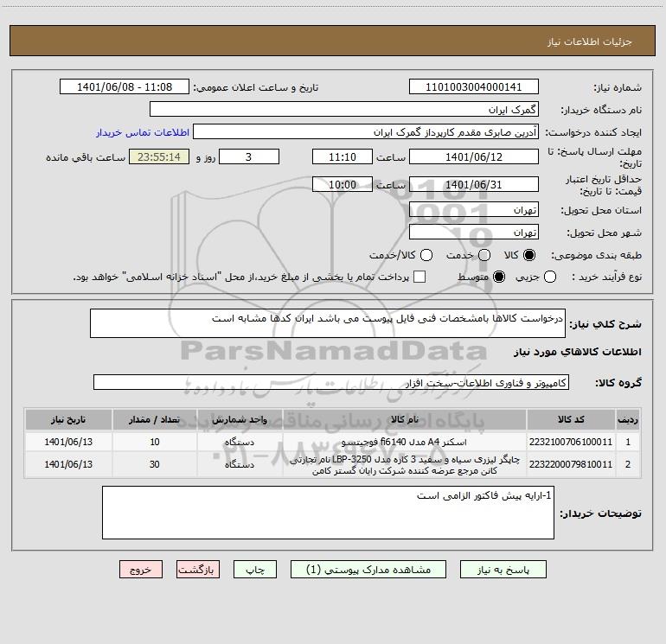Click the تعداد / مقدار column header
Viewport: 666px width, 644px height.
pos(155,419)
